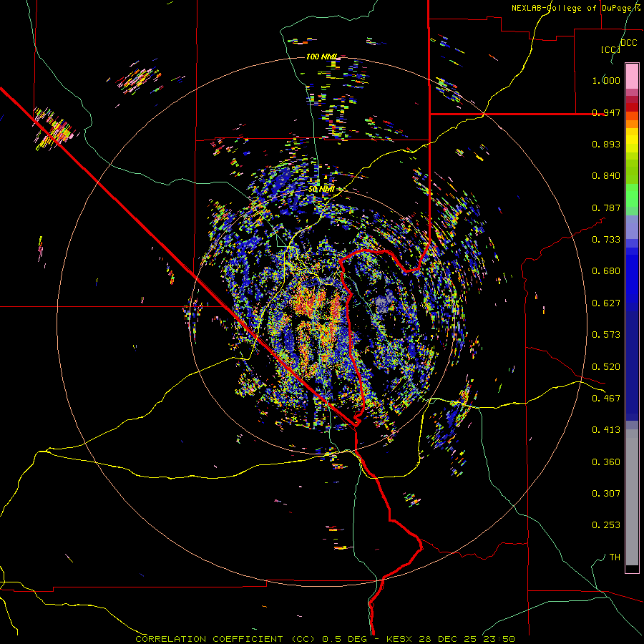Click the 50 NMI range ring label
The image size is (644, 644).
click(321, 190)
